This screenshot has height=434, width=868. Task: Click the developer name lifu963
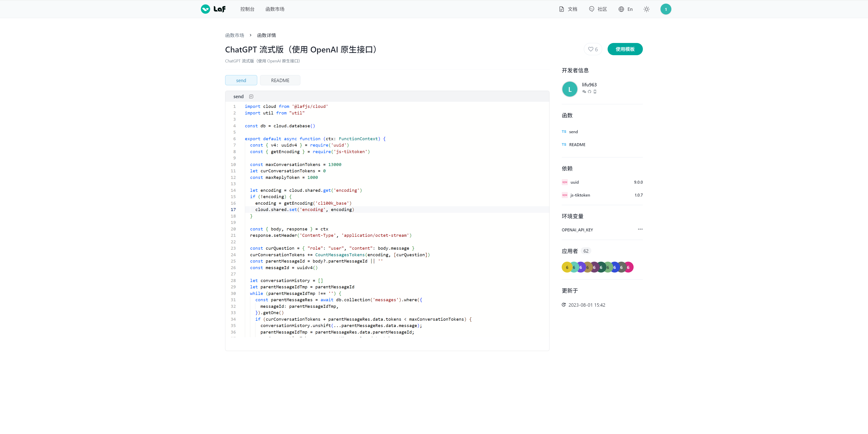click(589, 85)
